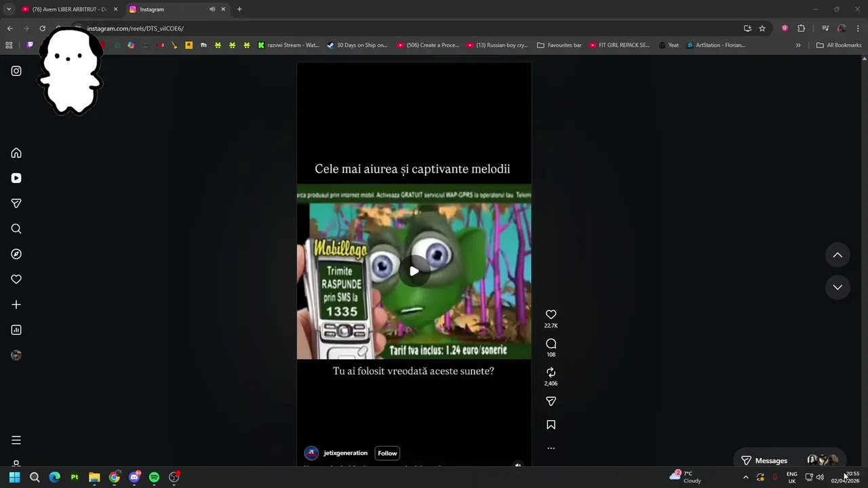Viewport: 868px width, 488px height.
Task: Open the Dashboard chart icon in sidebar
Action: pyautogui.click(x=16, y=330)
